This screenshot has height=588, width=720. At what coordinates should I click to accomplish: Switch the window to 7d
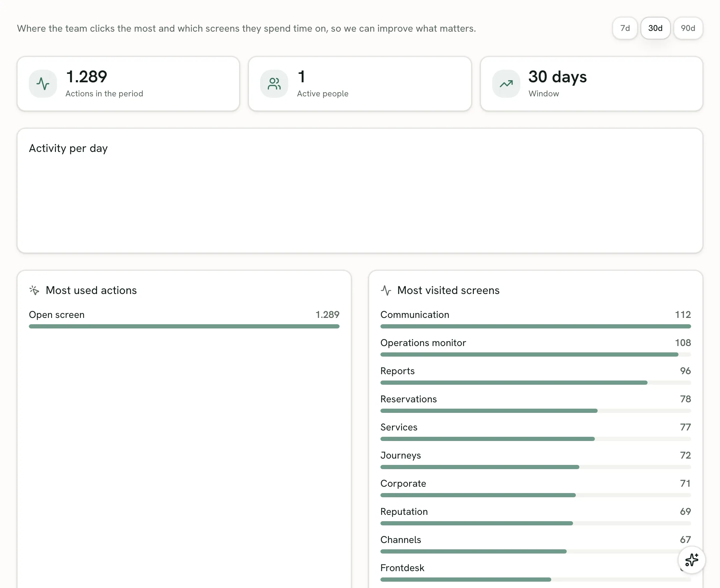[x=625, y=28]
